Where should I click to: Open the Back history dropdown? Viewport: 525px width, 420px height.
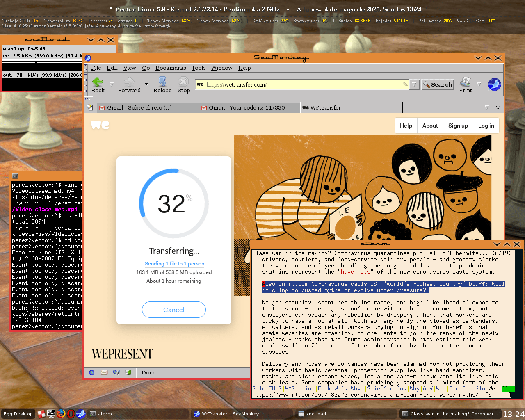tap(111, 84)
